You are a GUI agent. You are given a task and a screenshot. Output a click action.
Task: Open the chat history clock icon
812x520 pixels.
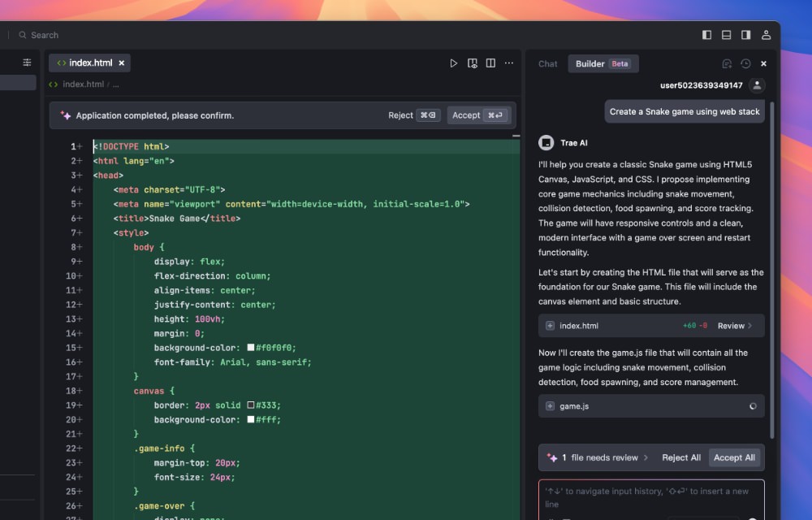tap(745, 64)
